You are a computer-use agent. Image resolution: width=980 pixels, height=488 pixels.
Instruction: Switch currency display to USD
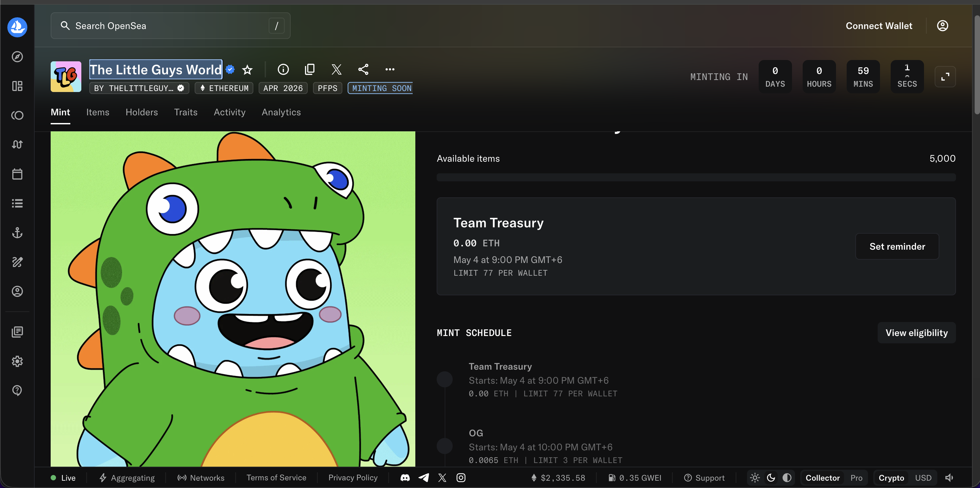923,478
